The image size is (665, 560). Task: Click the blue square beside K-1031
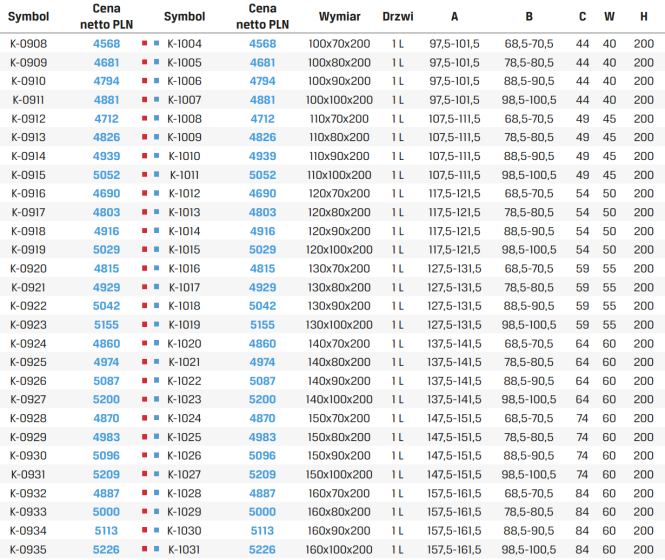(x=156, y=549)
